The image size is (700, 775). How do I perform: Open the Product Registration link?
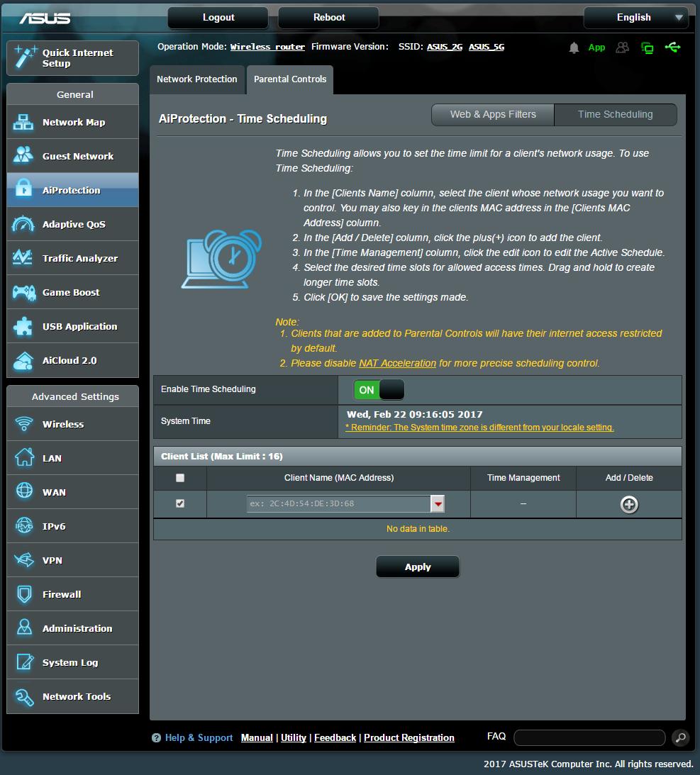[x=409, y=738]
